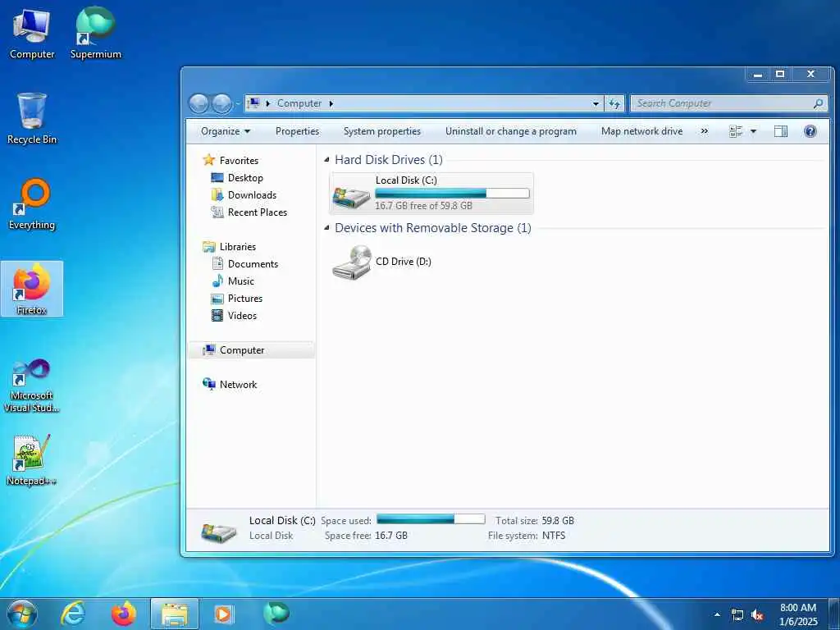Click the 16.7 GB free of 59.8 GB text
This screenshot has width=840, height=630.
click(x=423, y=205)
